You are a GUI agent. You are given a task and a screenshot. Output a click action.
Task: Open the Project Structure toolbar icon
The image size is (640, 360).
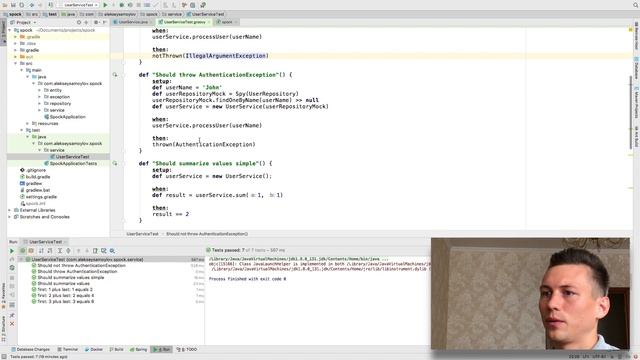coord(193,5)
